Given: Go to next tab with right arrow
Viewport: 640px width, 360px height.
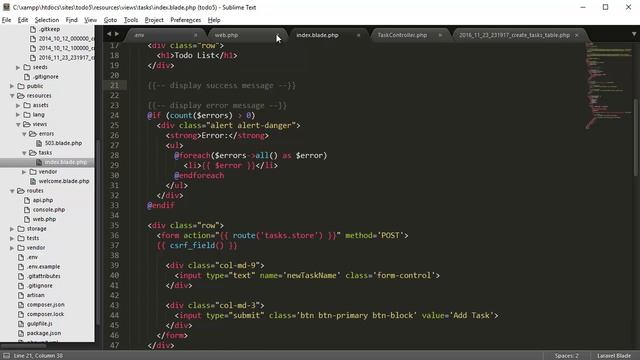Looking at the screenshot, I should click(117, 34).
